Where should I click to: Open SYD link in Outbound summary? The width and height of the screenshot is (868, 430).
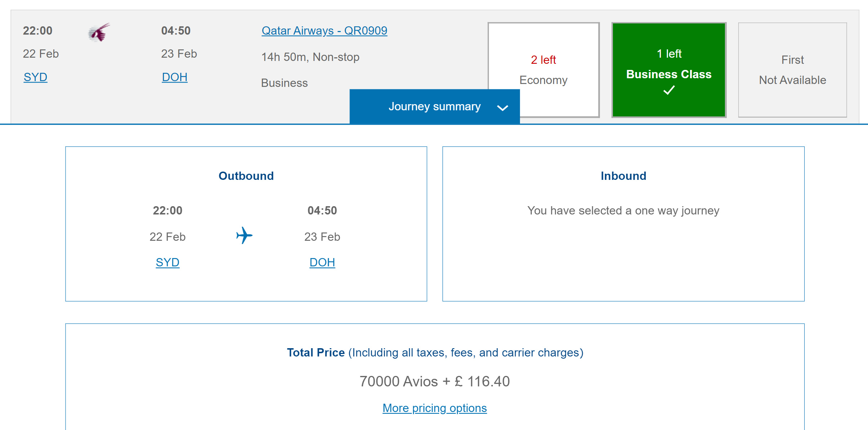[168, 262]
